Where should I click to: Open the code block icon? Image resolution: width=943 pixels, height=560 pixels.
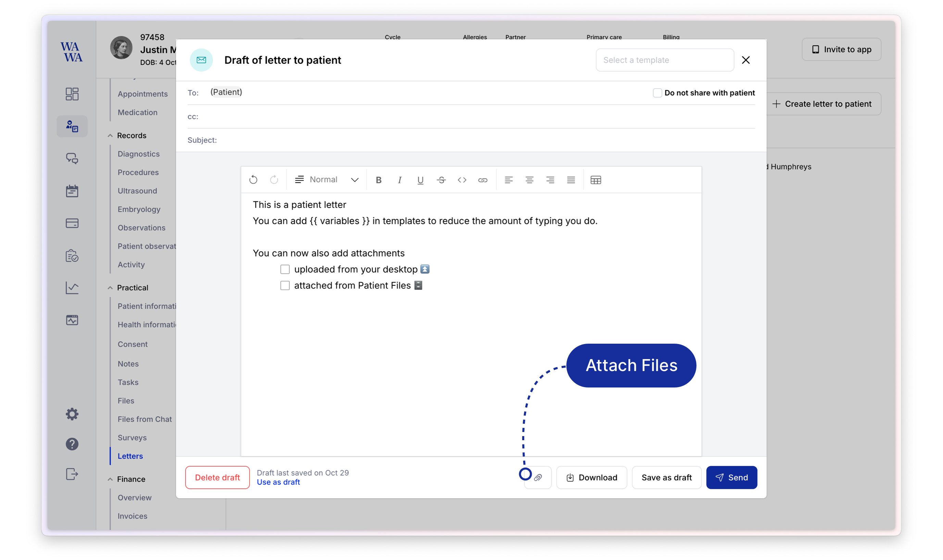(x=462, y=180)
